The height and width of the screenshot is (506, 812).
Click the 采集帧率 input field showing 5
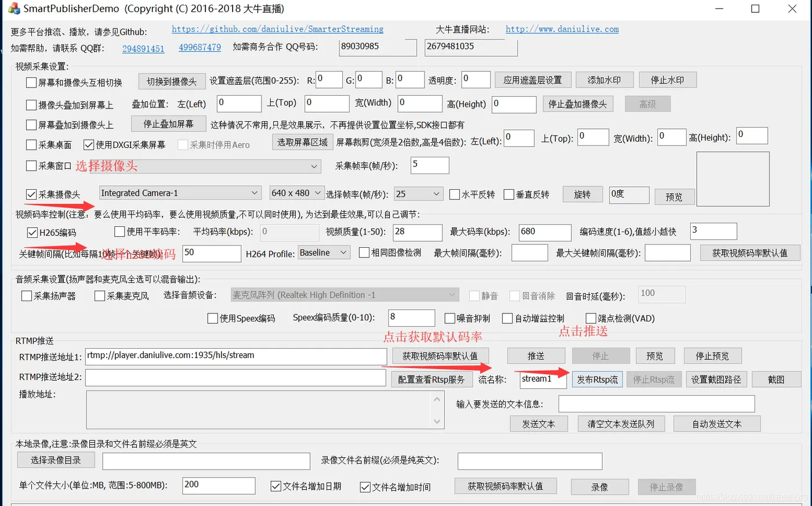tap(430, 165)
